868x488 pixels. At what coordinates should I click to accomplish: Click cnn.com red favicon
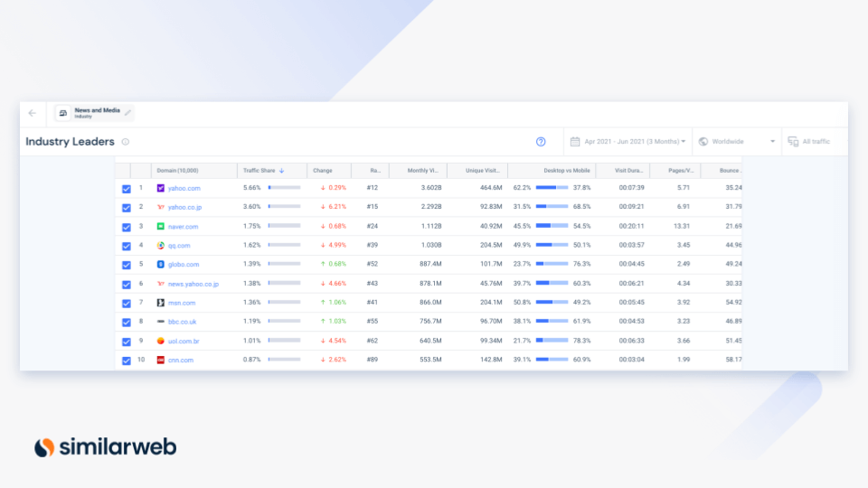(161, 360)
